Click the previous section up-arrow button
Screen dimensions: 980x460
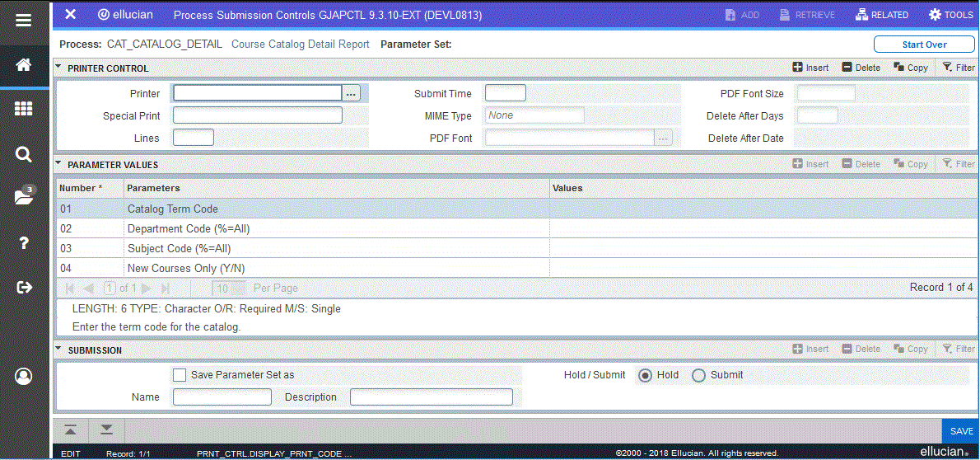(71, 430)
